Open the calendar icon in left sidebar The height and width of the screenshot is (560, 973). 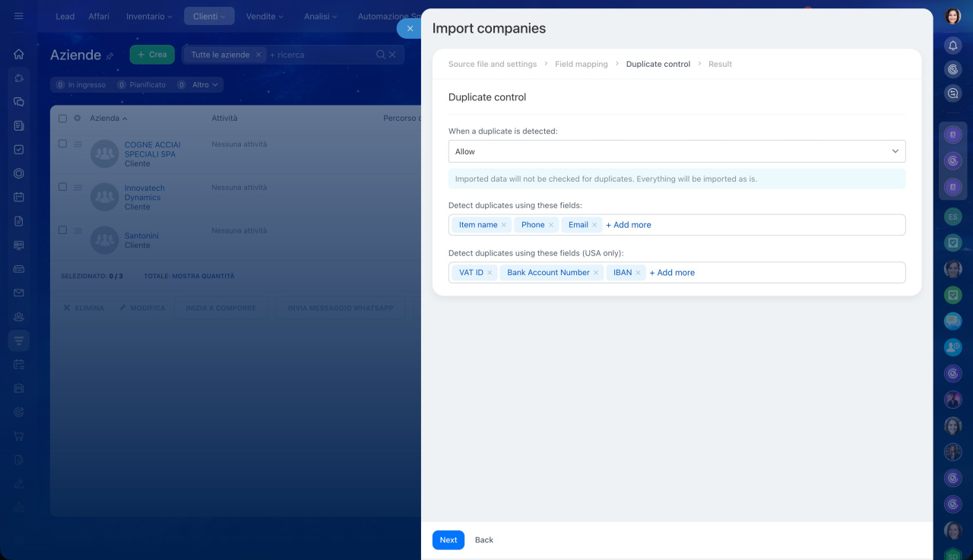tap(19, 197)
